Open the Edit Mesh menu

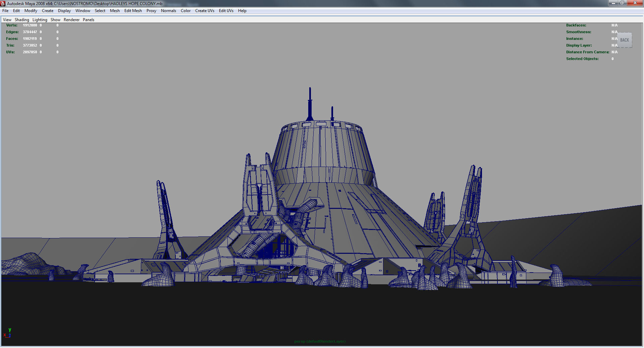(133, 11)
